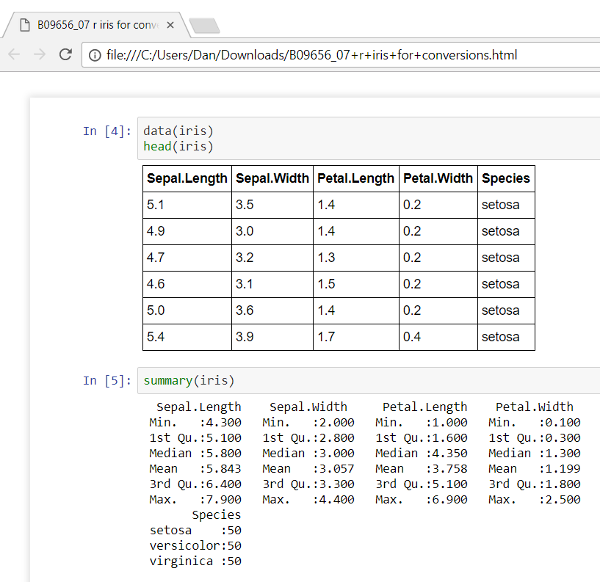Screen dimensions: 600x582
Task: Click the In [4]: prompt label
Action: click(x=107, y=131)
